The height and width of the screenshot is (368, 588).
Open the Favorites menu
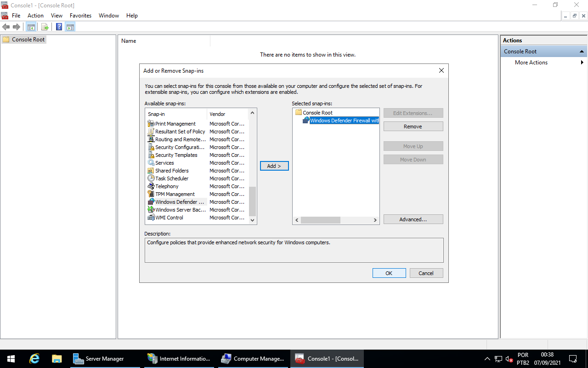(80, 16)
